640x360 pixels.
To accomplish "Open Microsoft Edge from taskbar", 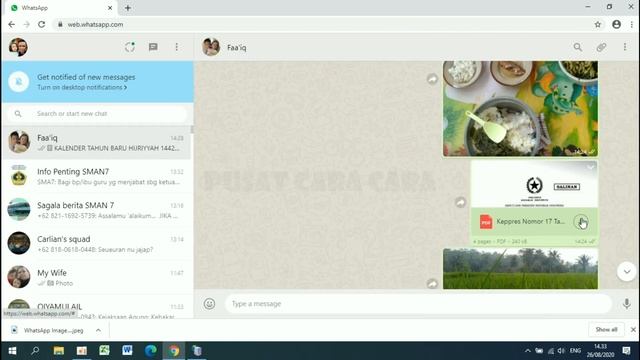I will (x=151, y=351).
